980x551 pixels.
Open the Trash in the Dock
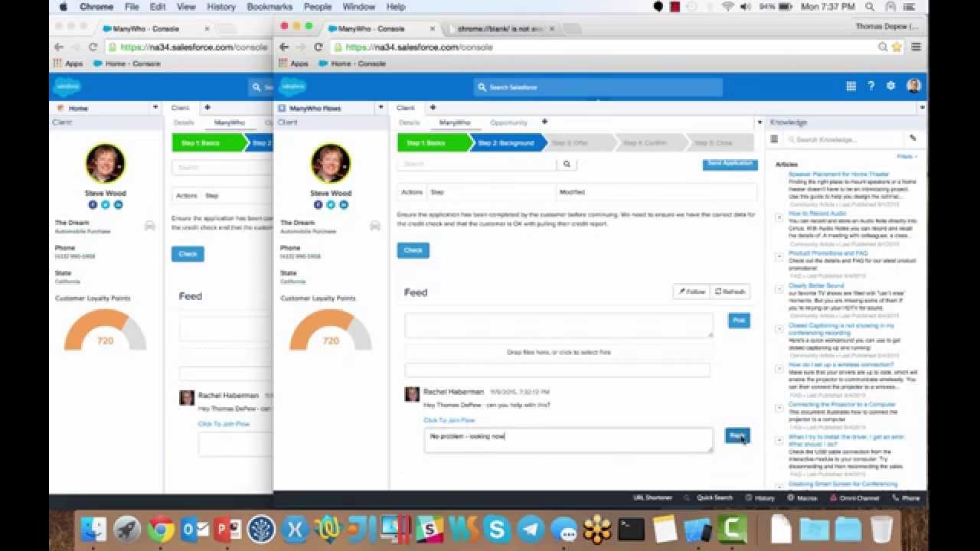tap(881, 530)
